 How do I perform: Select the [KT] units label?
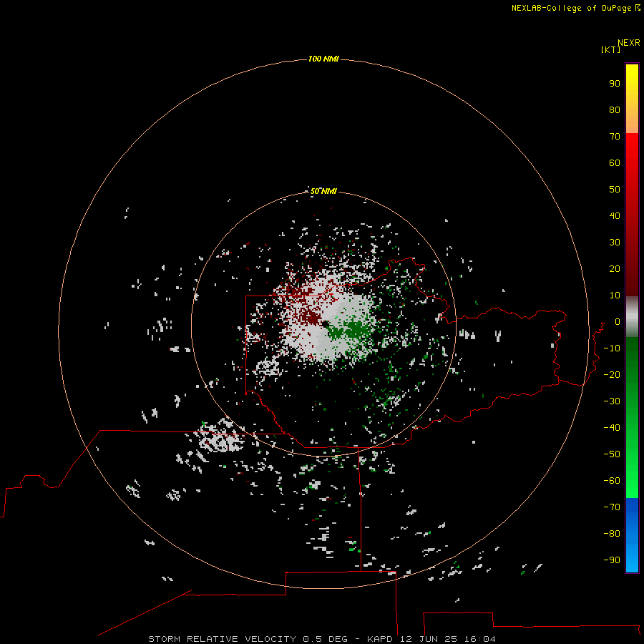(610, 49)
